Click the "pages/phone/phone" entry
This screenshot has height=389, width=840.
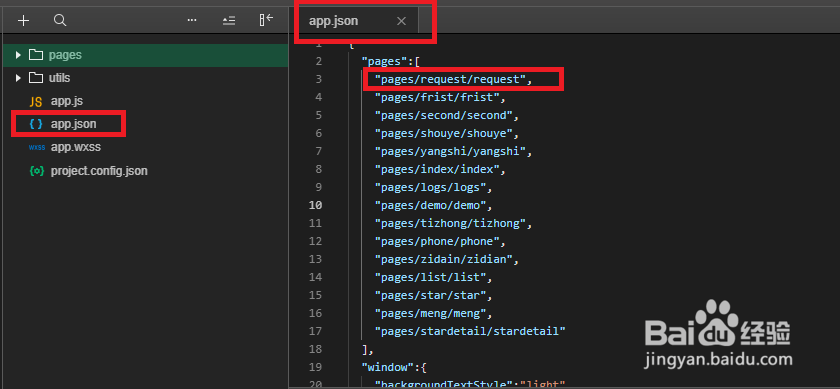click(440, 241)
